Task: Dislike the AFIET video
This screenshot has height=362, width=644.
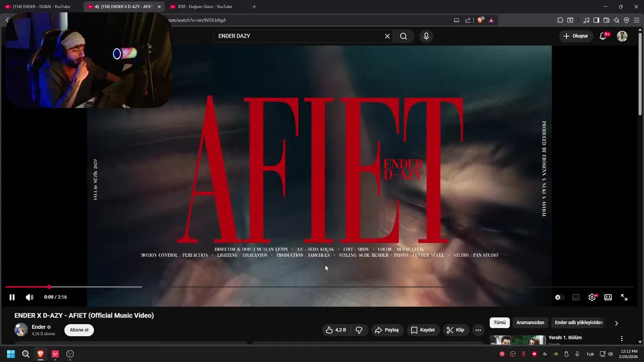Action: tap(359, 330)
